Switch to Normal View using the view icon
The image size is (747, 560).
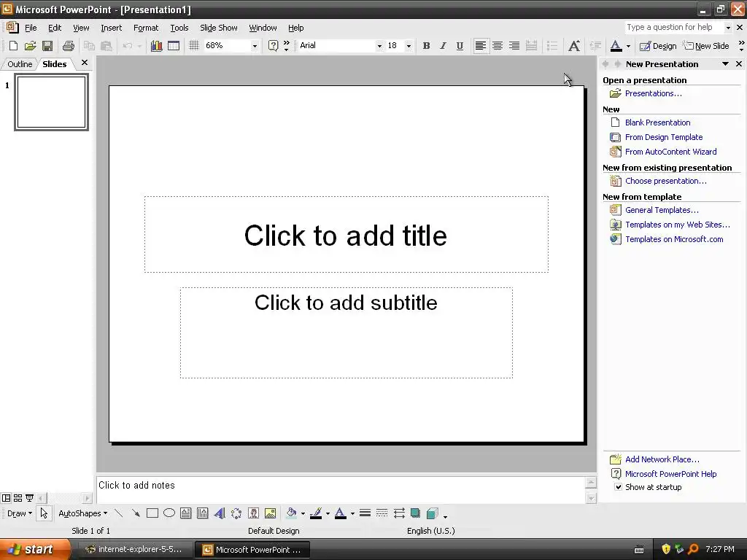(x=6, y=498)
